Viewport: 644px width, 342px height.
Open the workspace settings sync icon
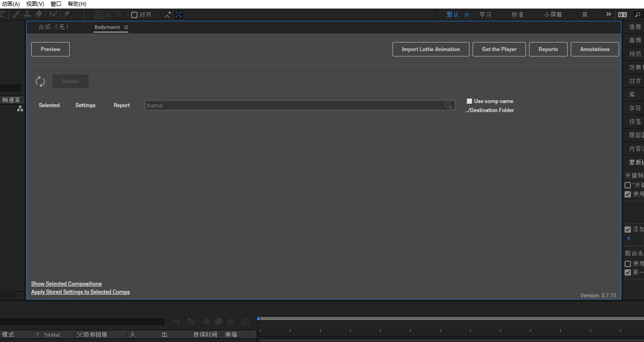623,14
